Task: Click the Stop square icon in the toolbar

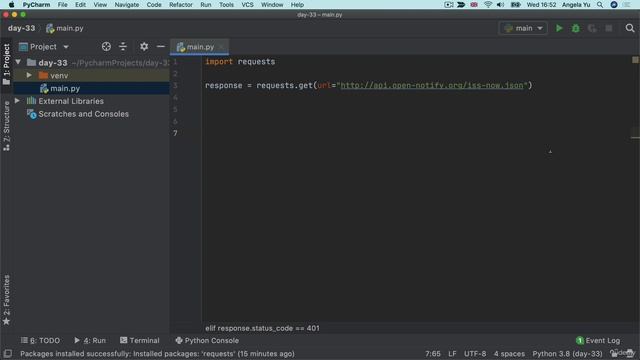Action: (x=609, y=28)
